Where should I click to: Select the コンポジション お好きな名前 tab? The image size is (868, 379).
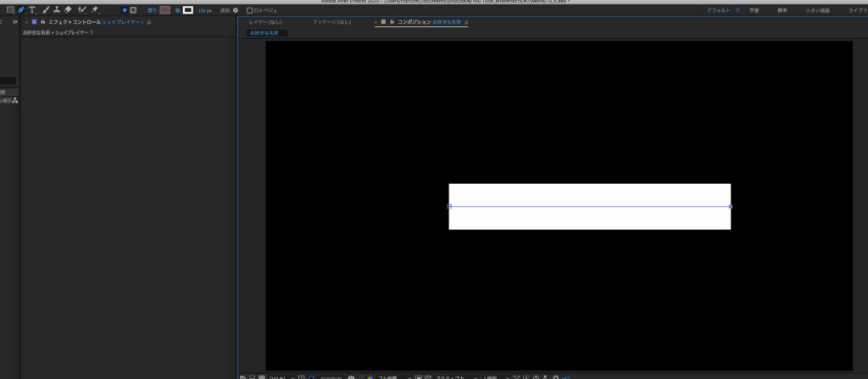430,22
